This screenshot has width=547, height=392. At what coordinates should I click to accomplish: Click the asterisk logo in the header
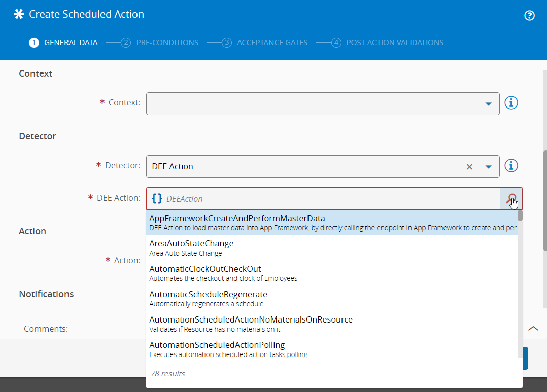19,14
